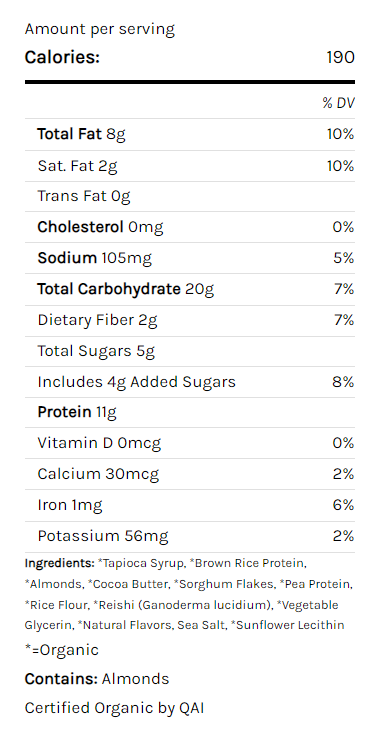Click the *=Organic footnote

point(61,650)
